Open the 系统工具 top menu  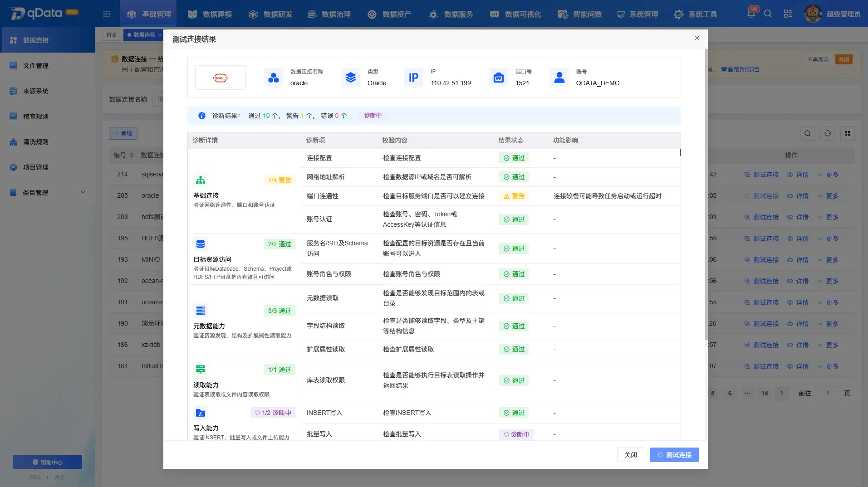[696, 14]
